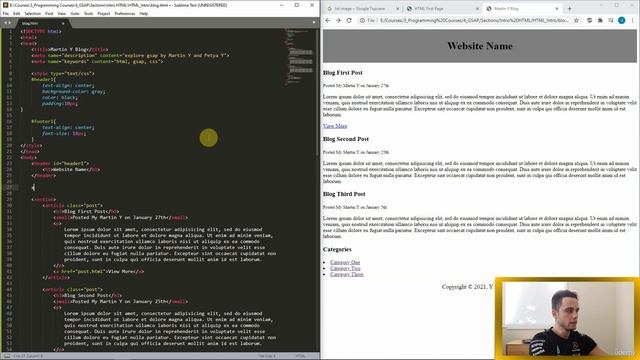
Task: Open the Edit menu in Sublime Text
Action: [x=16, y=13]
